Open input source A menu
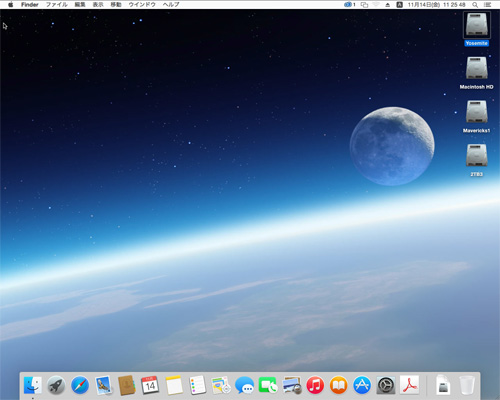Screen dimensions: 500x400 point(399,5)
